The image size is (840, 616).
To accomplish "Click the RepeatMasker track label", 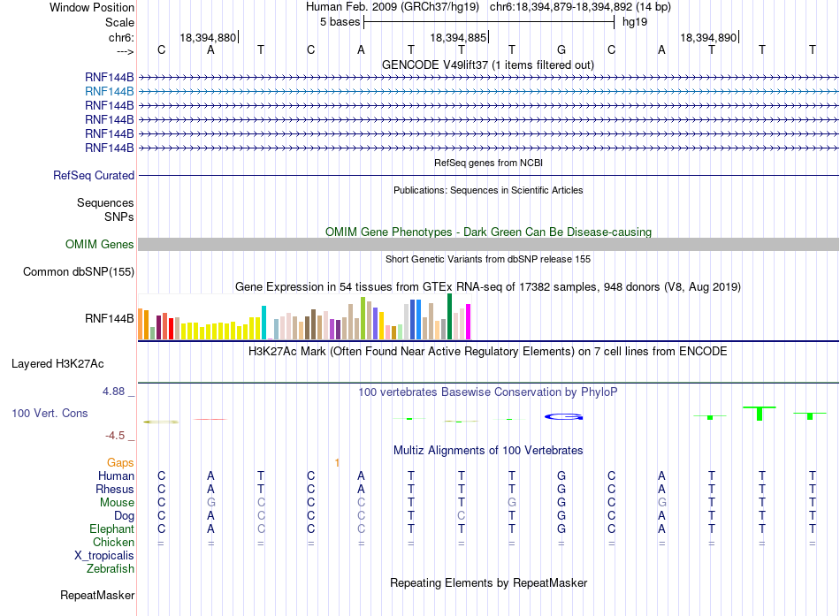I will [97, 595].
